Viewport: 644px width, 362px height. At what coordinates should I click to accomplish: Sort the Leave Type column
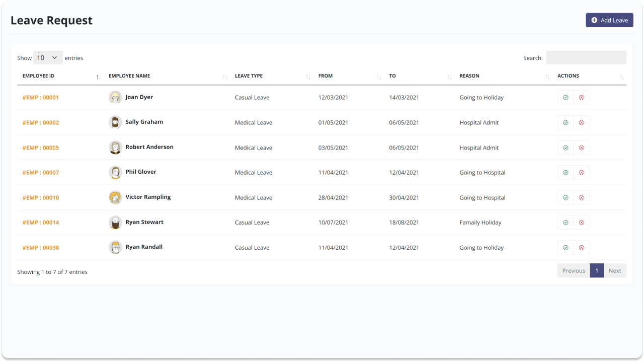pos(308,77)
